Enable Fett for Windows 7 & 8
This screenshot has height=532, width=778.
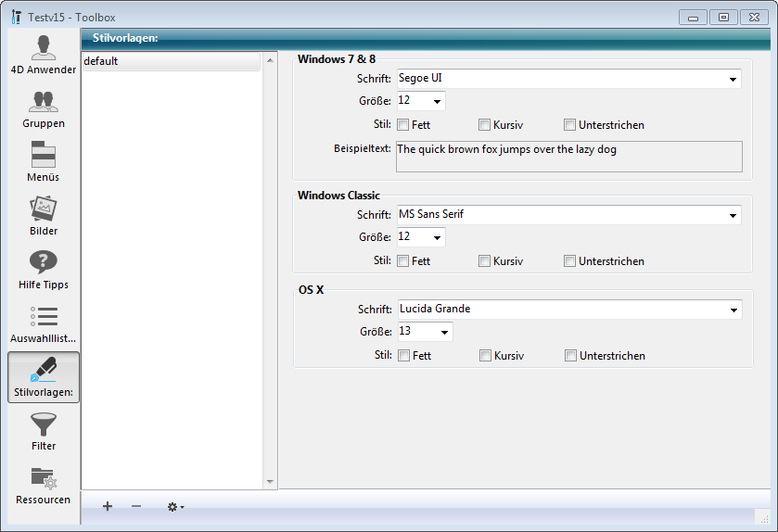click(403, 125)
